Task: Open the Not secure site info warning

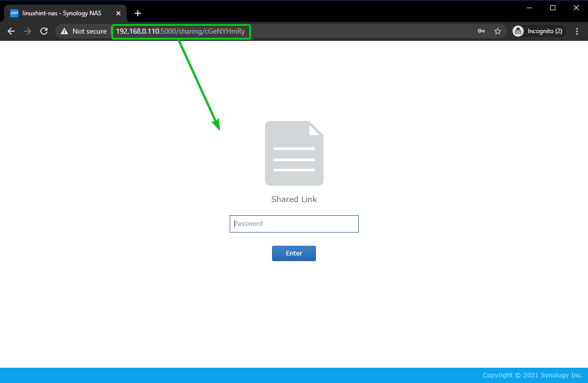Action: pos(83,31)
